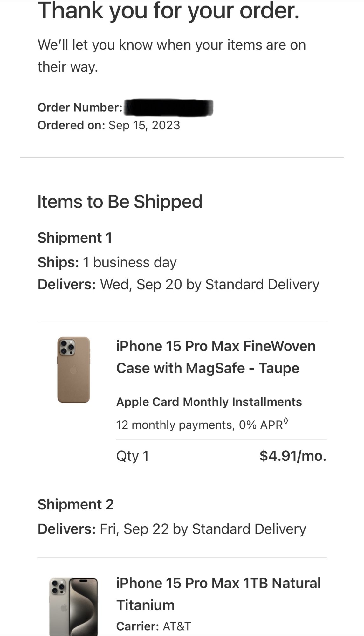364x636 pixels.
Task: Click the "Carrier: AT&T" line
Action: click(x=154, y=626)
